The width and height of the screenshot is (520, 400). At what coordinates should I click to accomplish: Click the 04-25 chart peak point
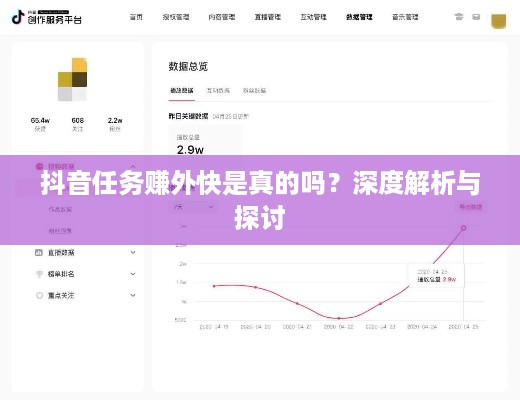click(463, 228)
